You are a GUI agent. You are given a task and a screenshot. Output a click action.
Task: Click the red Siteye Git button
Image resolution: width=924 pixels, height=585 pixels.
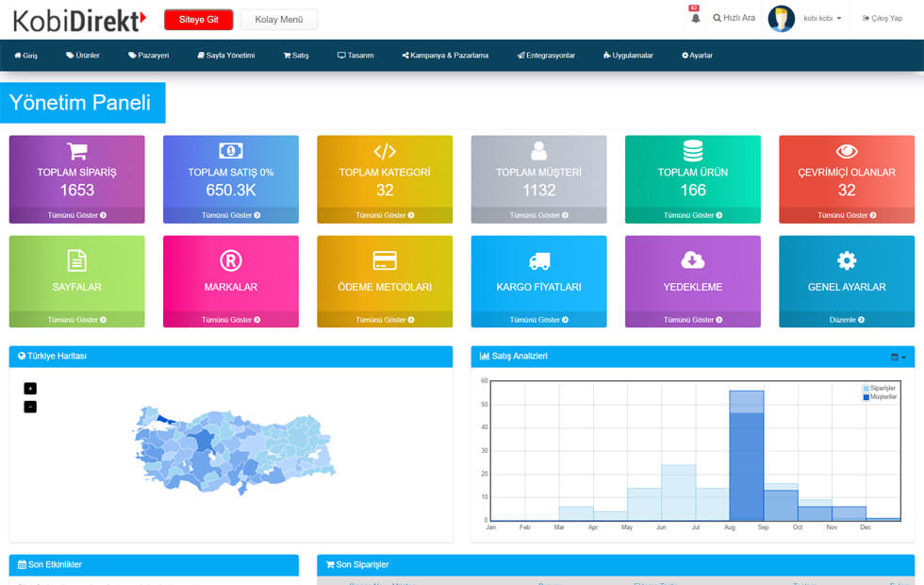(198, 19)
